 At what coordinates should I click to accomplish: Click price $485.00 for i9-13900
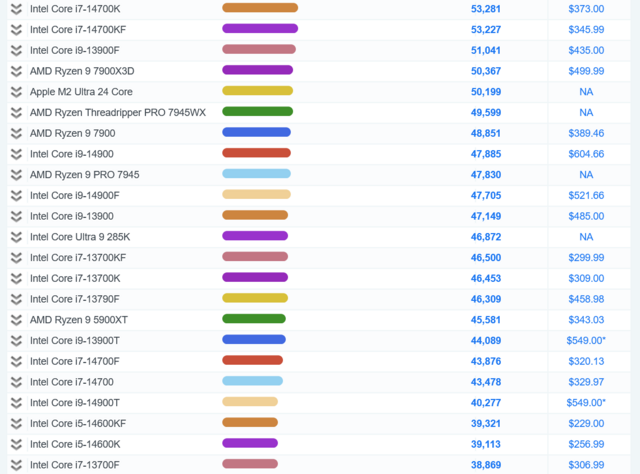(586, 216)
